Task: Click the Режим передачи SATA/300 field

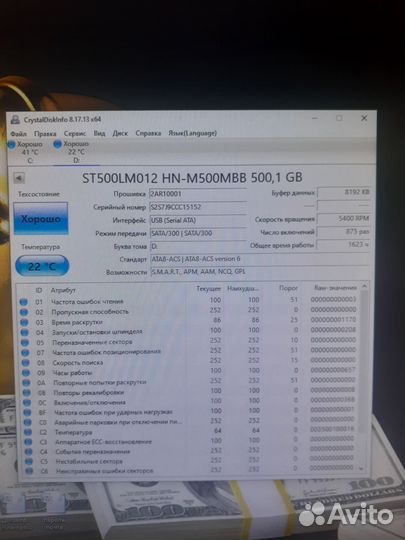Action: [198, 233]
